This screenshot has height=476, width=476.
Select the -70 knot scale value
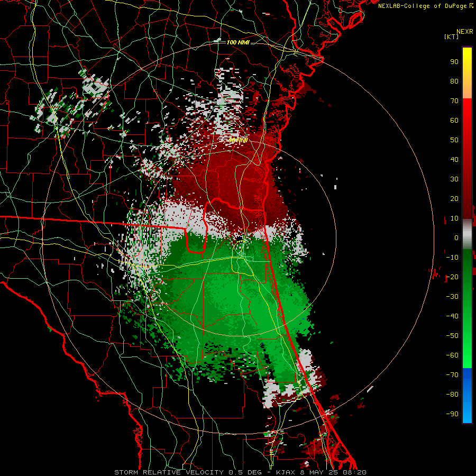[x=452, y=375]
